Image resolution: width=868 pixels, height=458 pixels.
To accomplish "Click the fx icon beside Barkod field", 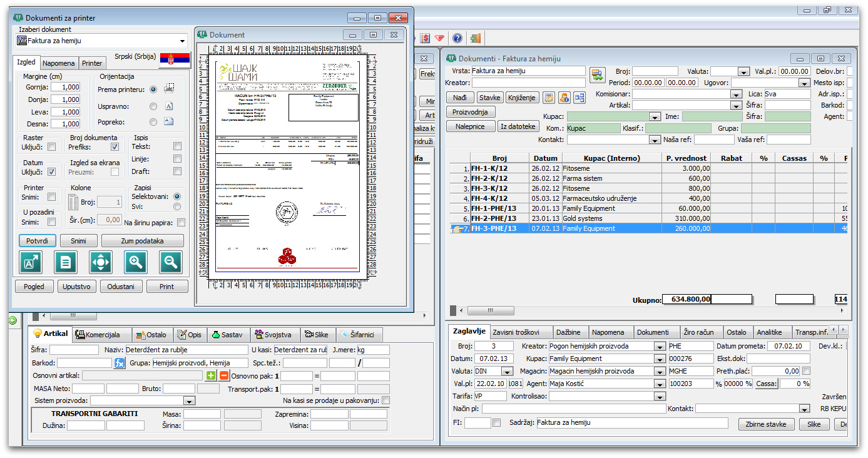I will tap(120, 363).
